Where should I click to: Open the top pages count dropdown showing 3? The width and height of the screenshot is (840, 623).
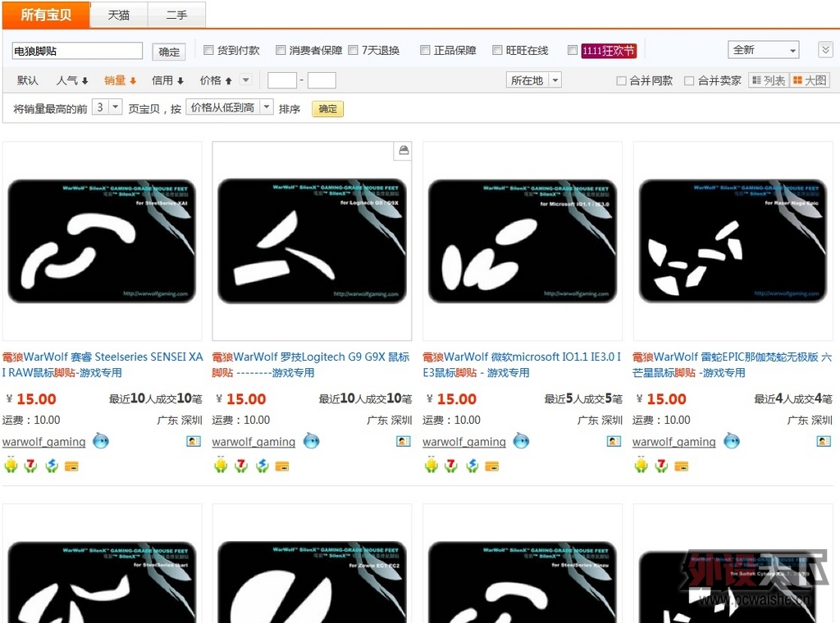click(x=107, y=107)
